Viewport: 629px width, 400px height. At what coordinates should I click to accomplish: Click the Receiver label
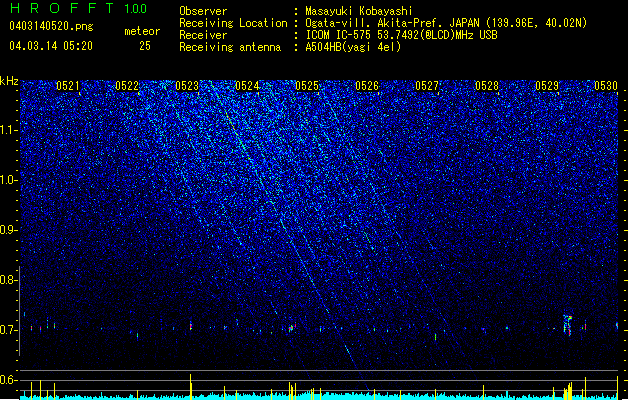tap(203, 35)
